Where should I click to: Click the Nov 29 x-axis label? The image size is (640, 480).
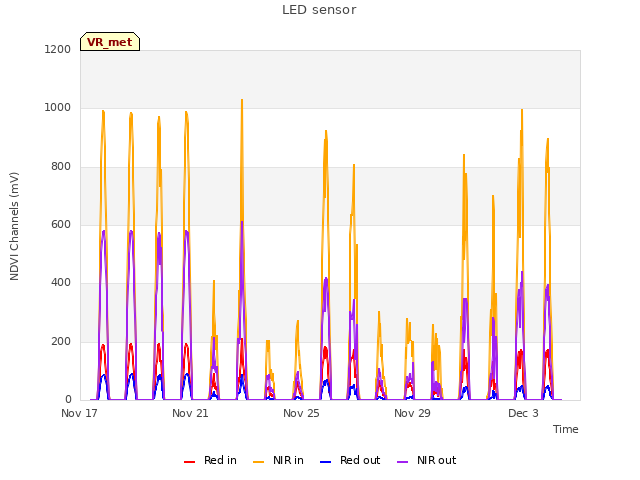(412, 413)
